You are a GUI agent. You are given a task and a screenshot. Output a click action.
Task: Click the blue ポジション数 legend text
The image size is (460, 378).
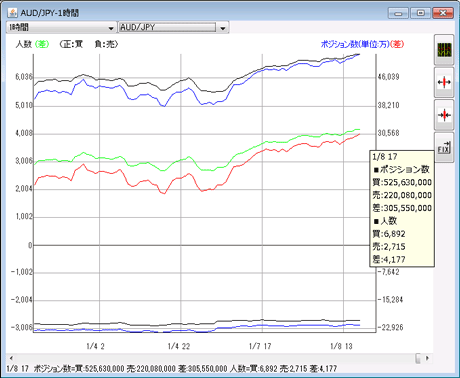coord(355,44)
